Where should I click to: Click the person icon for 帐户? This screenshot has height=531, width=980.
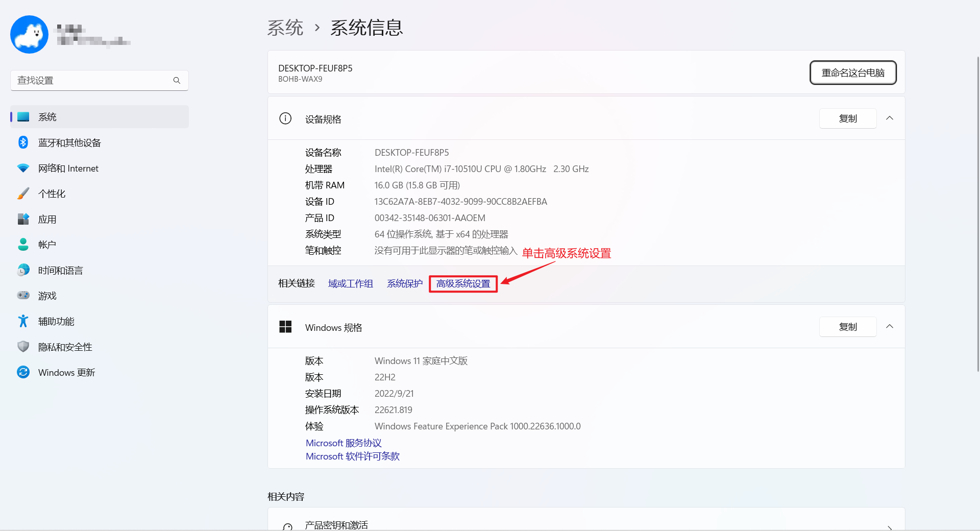point(23,245)
